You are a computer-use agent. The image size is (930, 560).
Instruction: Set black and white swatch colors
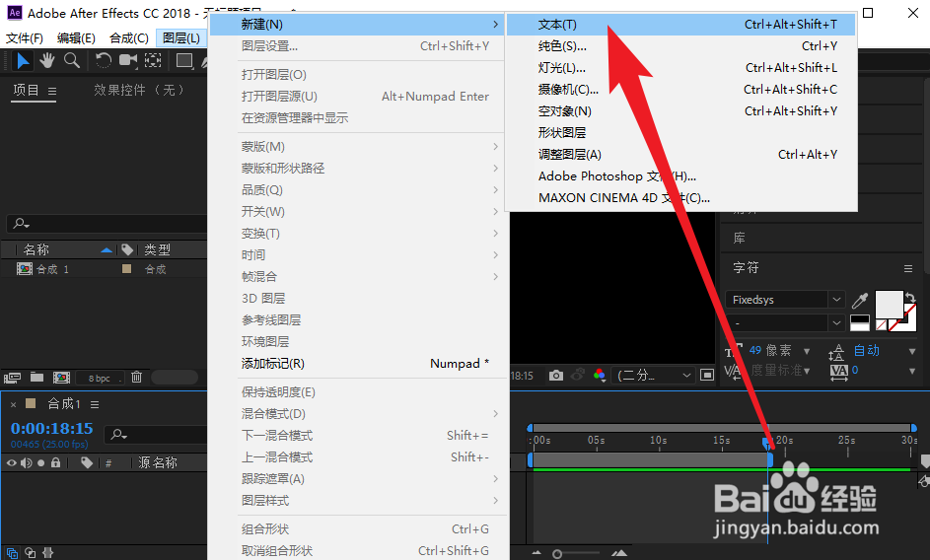[x=859, y=322]
